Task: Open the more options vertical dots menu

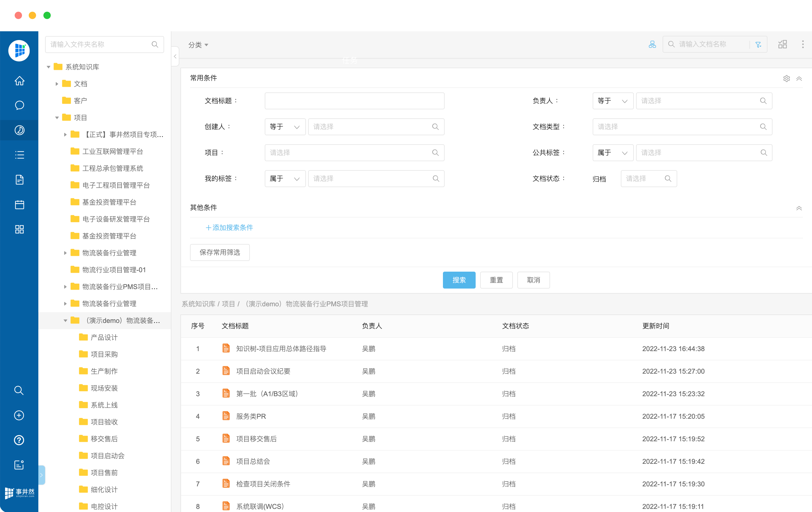Action: pos(803,45)
